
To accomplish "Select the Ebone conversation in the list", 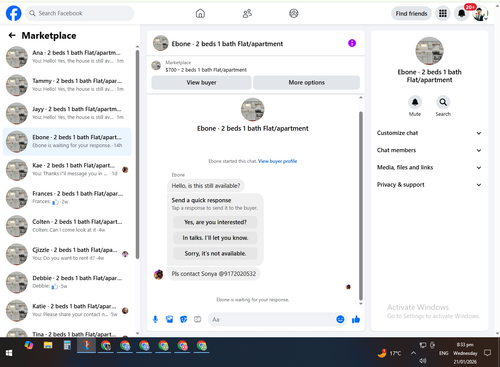I will click(x=67, y=141).
